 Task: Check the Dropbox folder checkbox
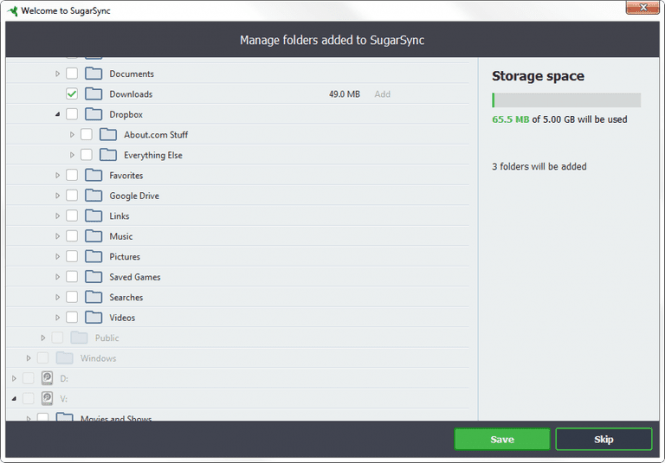click(72, 114)
